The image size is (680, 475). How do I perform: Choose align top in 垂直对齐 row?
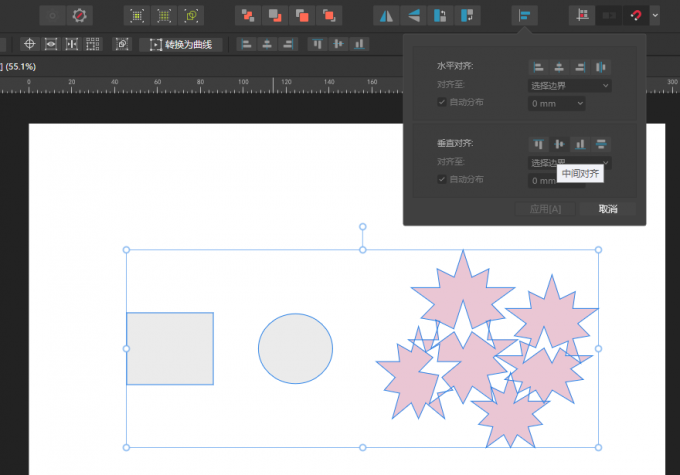(x=539, y=144)
